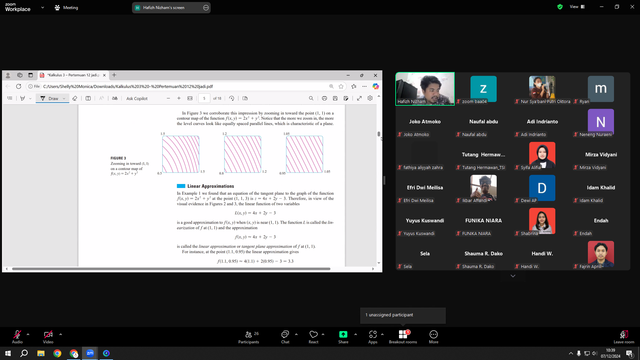Select Ryan's 'm' avatar tile
640x360 pixels.
click(601, 89)
